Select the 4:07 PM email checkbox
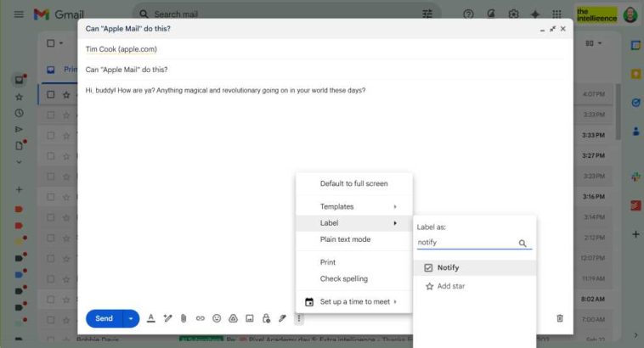 tap(50, 95)
